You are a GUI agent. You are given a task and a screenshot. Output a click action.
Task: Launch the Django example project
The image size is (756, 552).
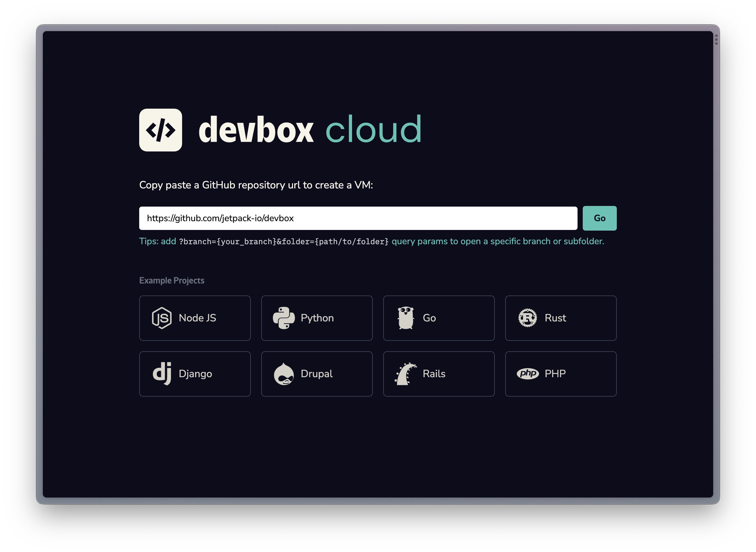[195, 374]
